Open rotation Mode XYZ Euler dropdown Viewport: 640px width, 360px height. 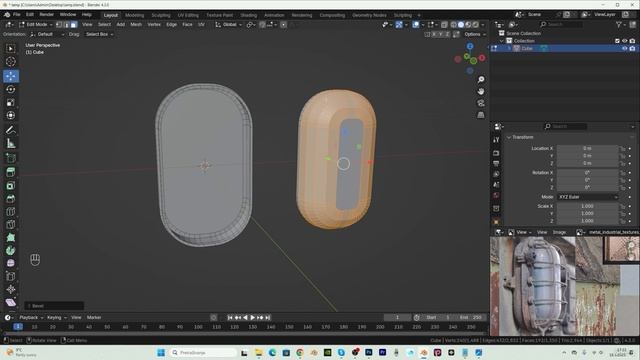point(588,197)
